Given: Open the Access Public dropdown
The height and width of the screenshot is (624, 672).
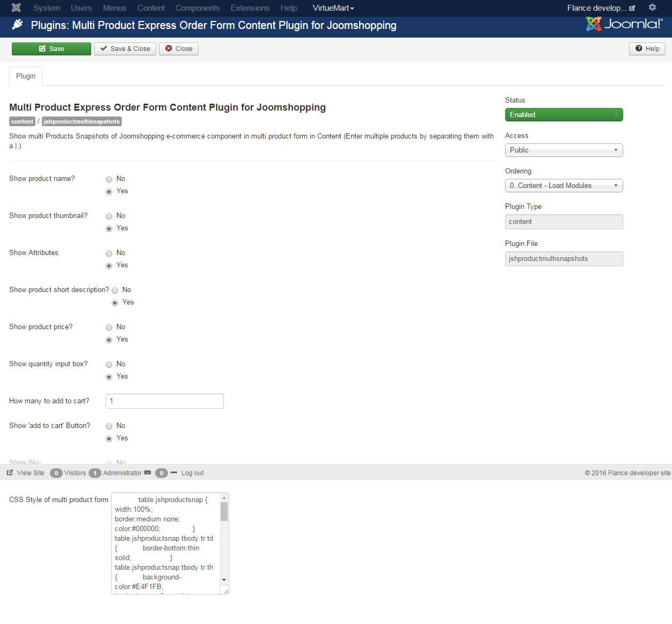Looking at the screenshot, I should pyautogui.click(x=564, y=150).
